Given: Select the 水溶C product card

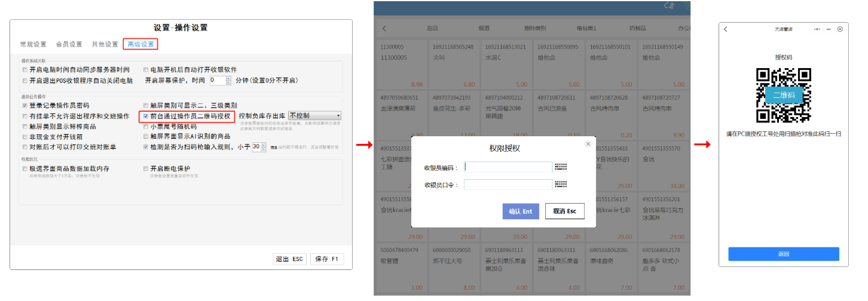Looking at the screenshot, I should pos(506,64).
